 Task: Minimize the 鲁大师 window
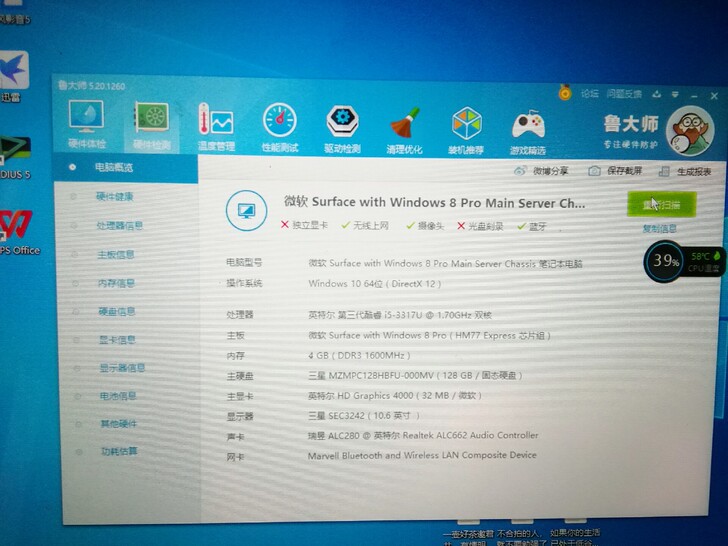694,96
